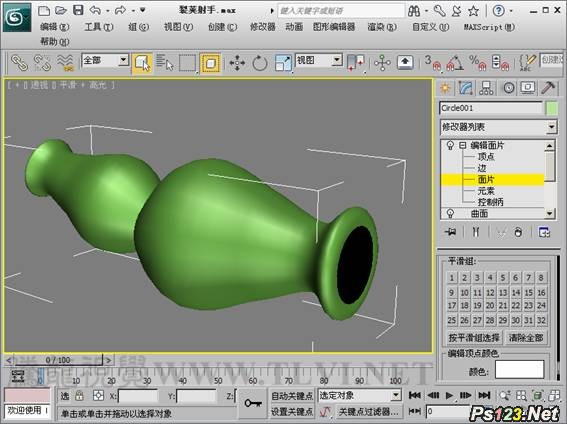Activate the Select and Rotate tool
567x424 pixels.
coord(260,63)
